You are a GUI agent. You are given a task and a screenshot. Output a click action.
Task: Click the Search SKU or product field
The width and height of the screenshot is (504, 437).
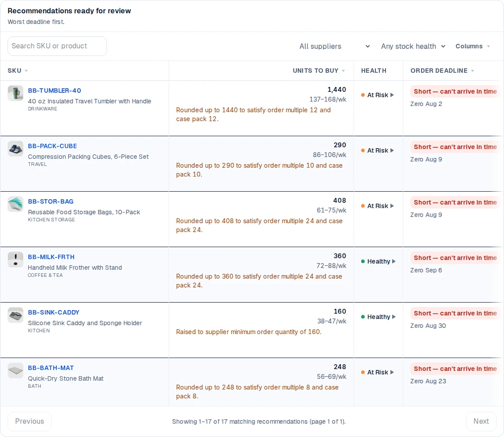click(57, 46)
